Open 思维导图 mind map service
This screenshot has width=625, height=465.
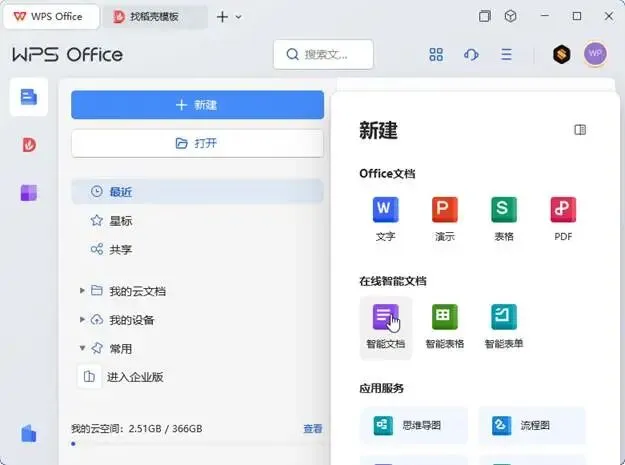pyautogui.click(x=414, y=426)
